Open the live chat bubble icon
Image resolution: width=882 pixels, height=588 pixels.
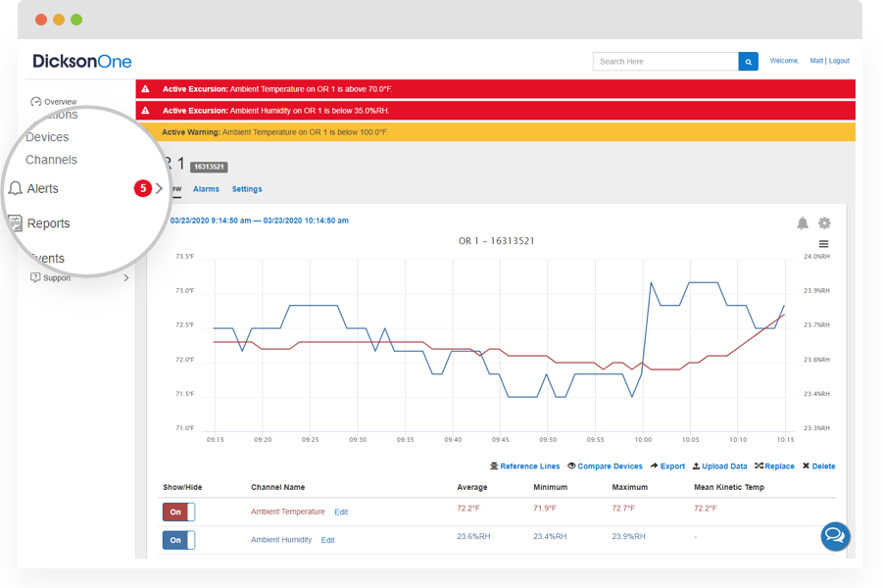pyautogui.click(x=835, y=535)
